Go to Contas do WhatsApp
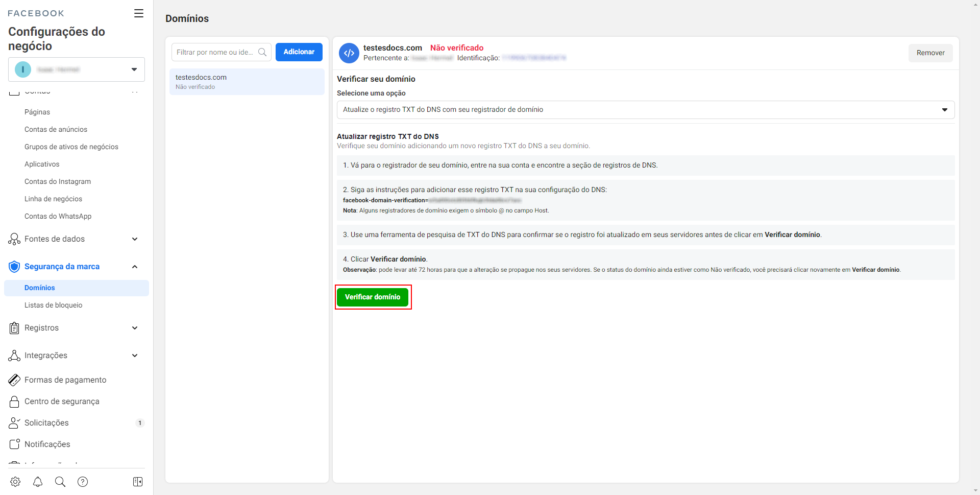 click(x=58, y=216)
